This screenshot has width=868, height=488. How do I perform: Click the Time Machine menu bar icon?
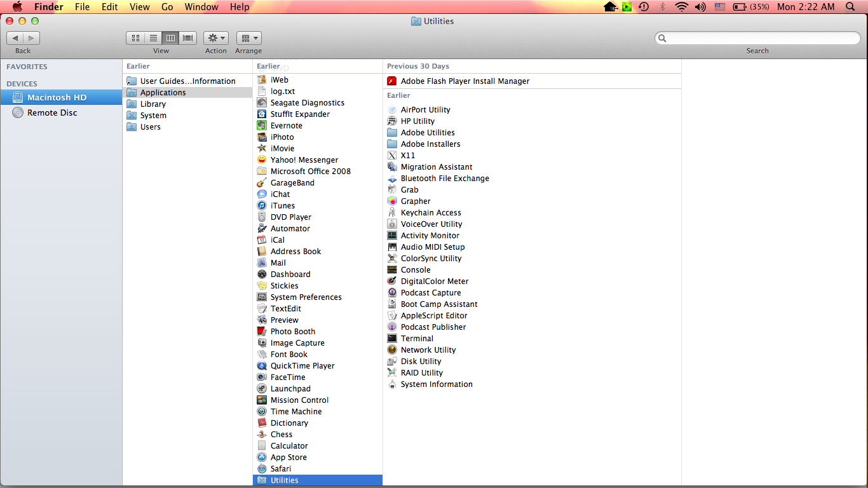(644, 7)
